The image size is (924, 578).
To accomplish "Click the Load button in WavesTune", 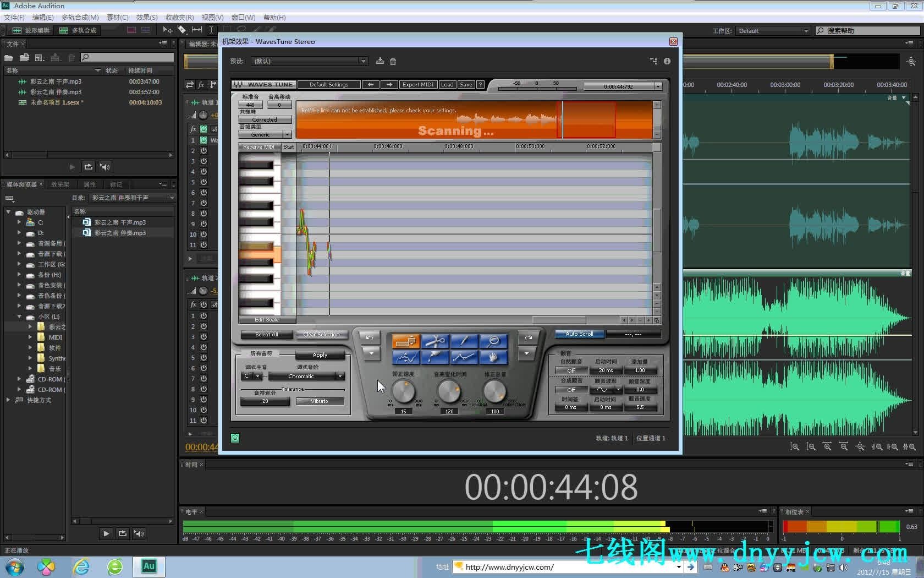I will click(447, 84).
